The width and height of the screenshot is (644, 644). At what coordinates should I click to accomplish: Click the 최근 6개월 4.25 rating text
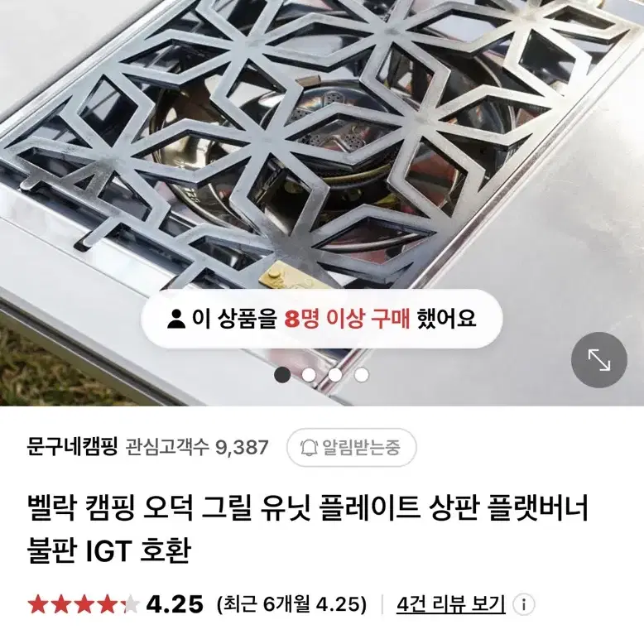(x=291, y=604)
